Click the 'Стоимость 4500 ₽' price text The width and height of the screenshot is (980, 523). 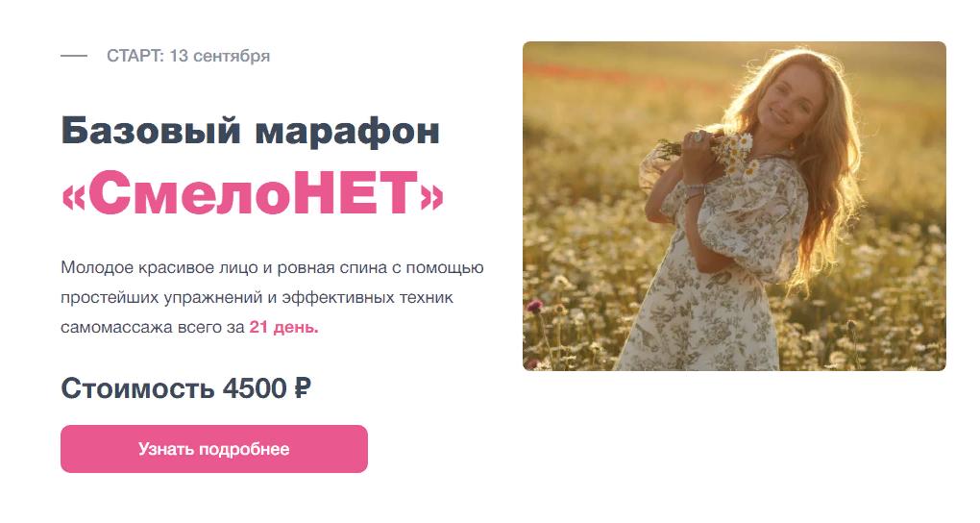[x=186, y=388]
